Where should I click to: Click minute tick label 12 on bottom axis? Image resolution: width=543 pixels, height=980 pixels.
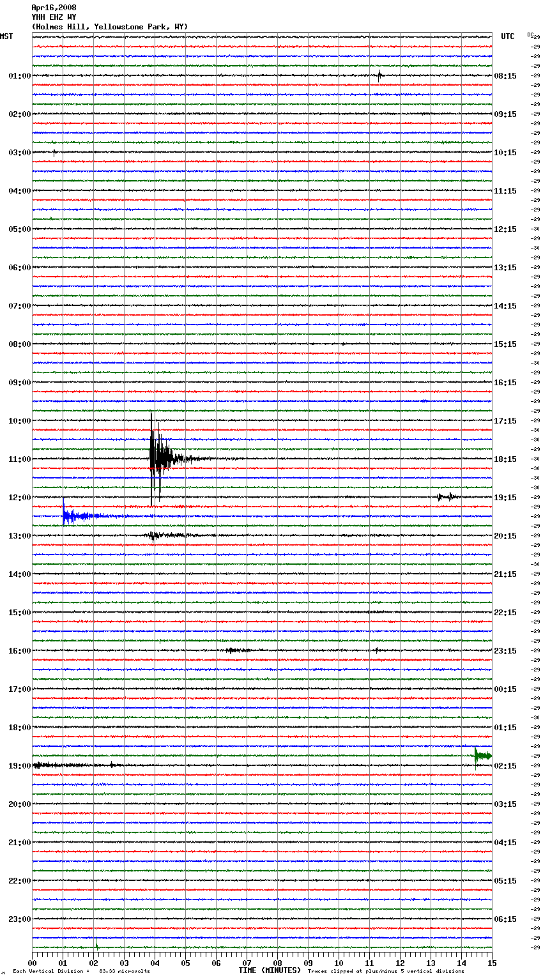pyautogui.click(x=400, y=963)
